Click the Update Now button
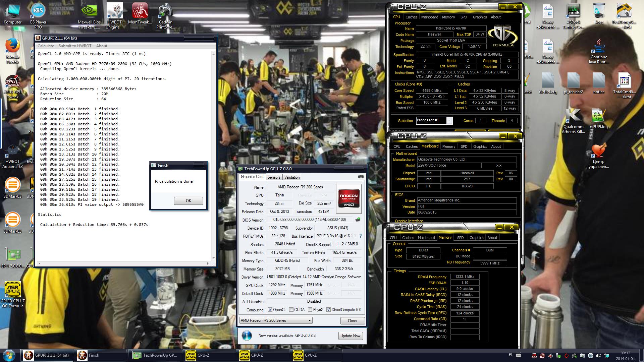 click(x=351, y=336)
